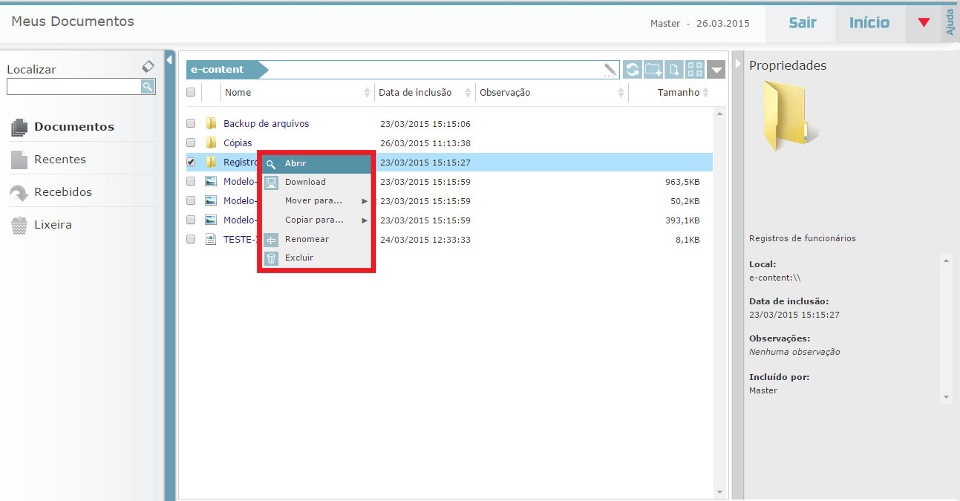
Task: Click the Lixeira trash icon
Action: click(x=19, y=225)
